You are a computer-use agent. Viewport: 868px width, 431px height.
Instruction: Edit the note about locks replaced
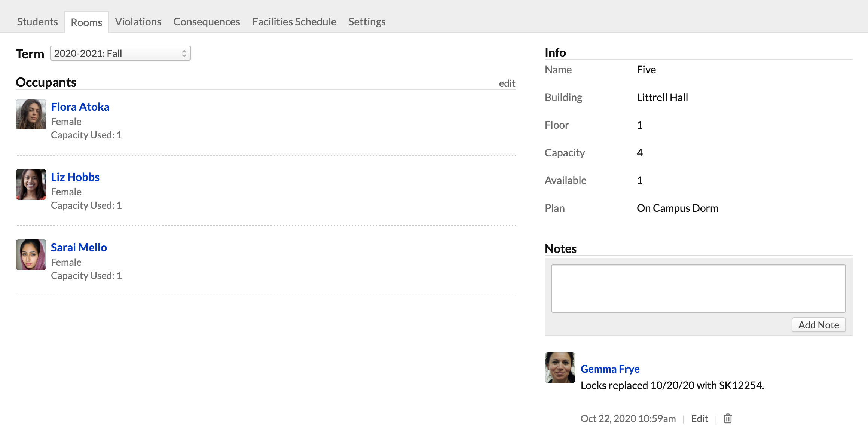[x=699, y=418]
